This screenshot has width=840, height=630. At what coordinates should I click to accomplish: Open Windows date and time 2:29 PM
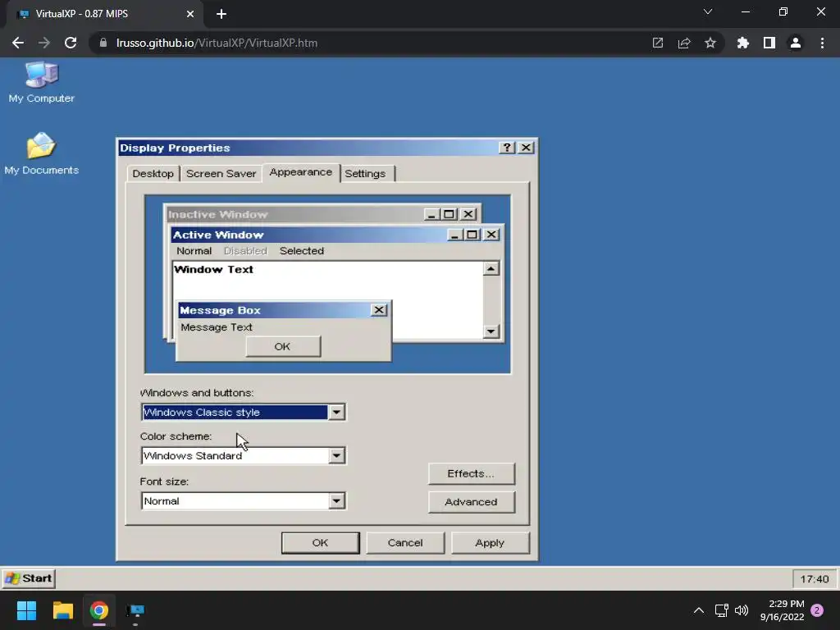(782, 610)
